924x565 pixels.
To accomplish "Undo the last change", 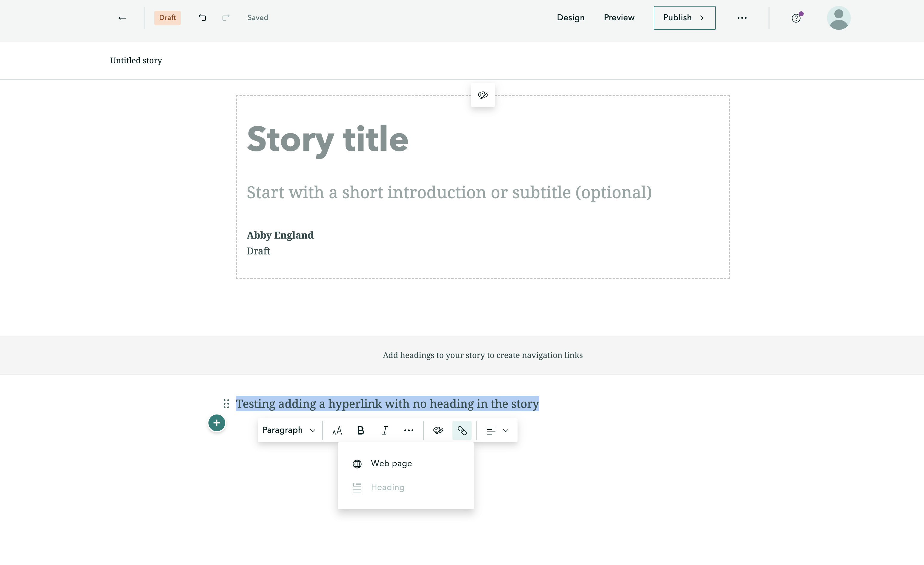I will pos(202,18).
